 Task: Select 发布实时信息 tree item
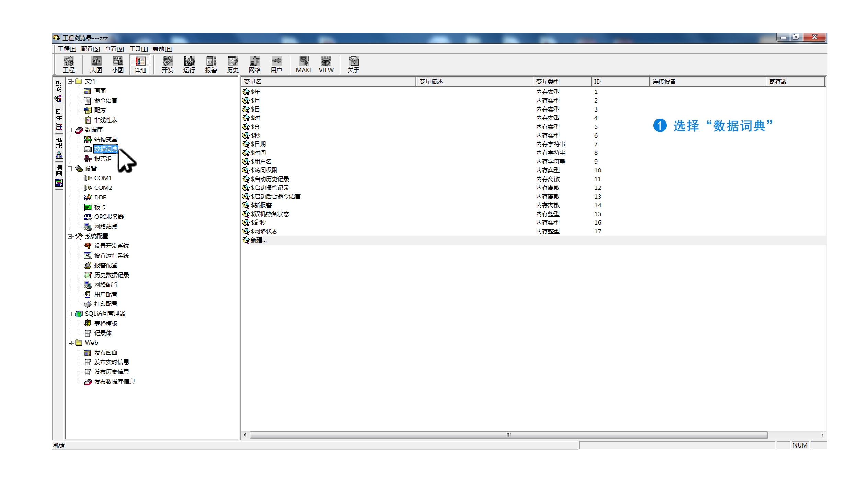(x=112, y=362)
